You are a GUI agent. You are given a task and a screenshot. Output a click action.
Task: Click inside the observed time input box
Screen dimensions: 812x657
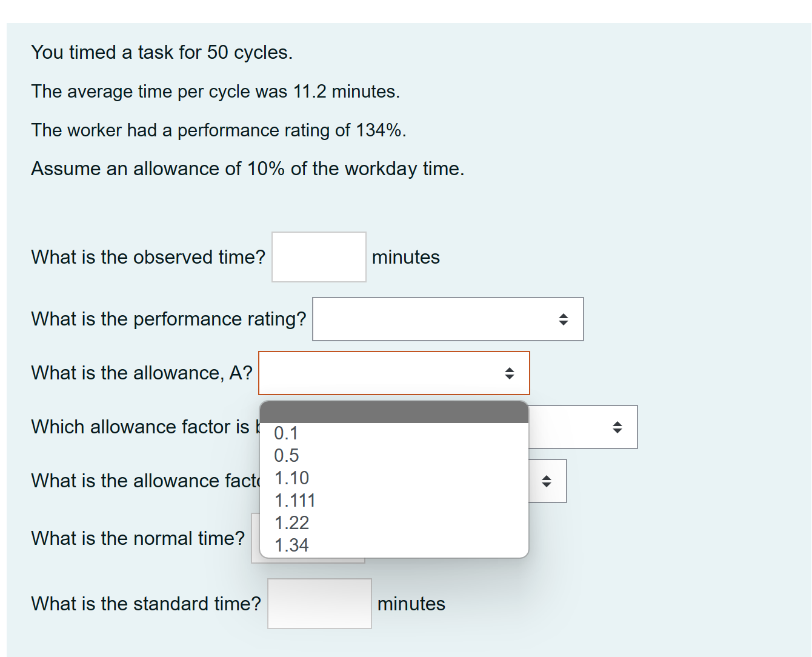coord(319,256)
